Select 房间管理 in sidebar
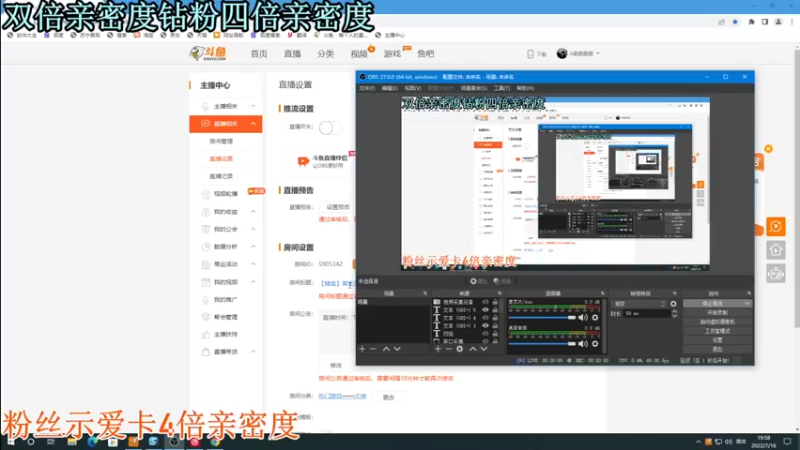This screenshot has width=800, height=450. (x=221, y=141)
